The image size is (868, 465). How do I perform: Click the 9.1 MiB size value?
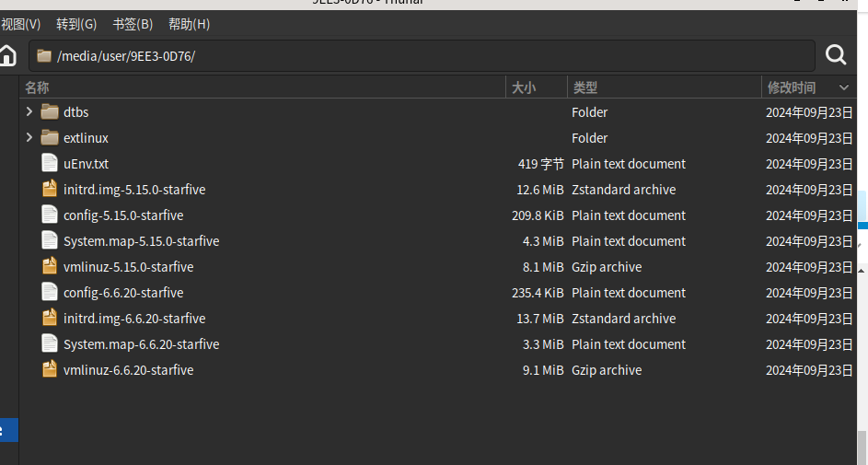click(x=543, y=370)
